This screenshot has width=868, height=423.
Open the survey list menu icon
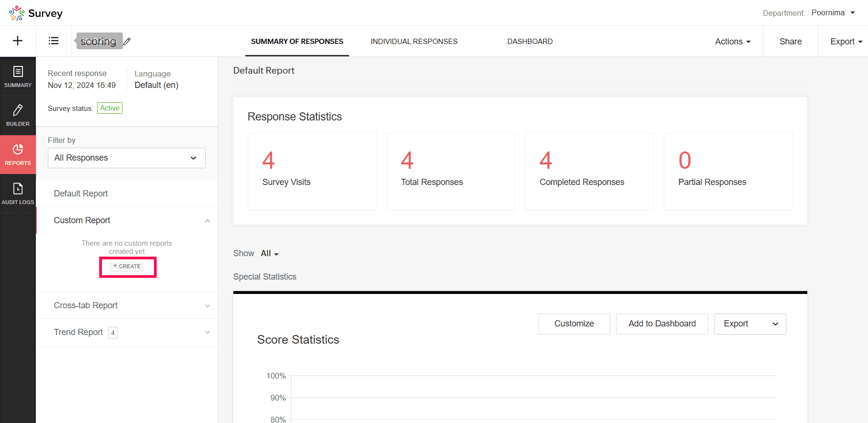[x=54, y=41]
